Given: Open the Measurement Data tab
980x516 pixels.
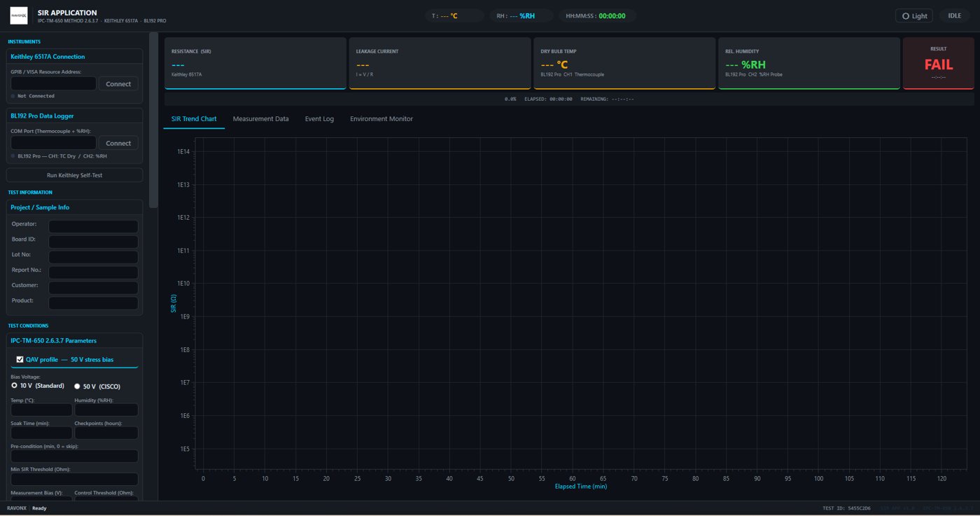Looking at the screenshot, I should tap(260, 119).
